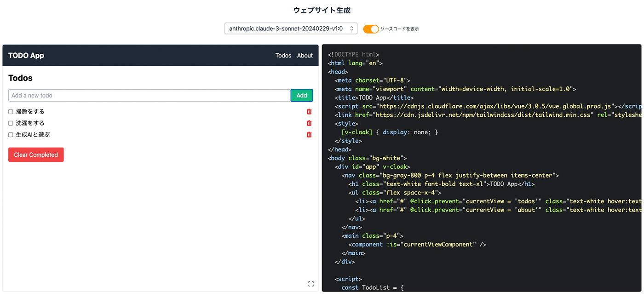The image size is (644, 304).
Task: Click the [v-cloak] style rule line
Action: click(x=390, y=132)
